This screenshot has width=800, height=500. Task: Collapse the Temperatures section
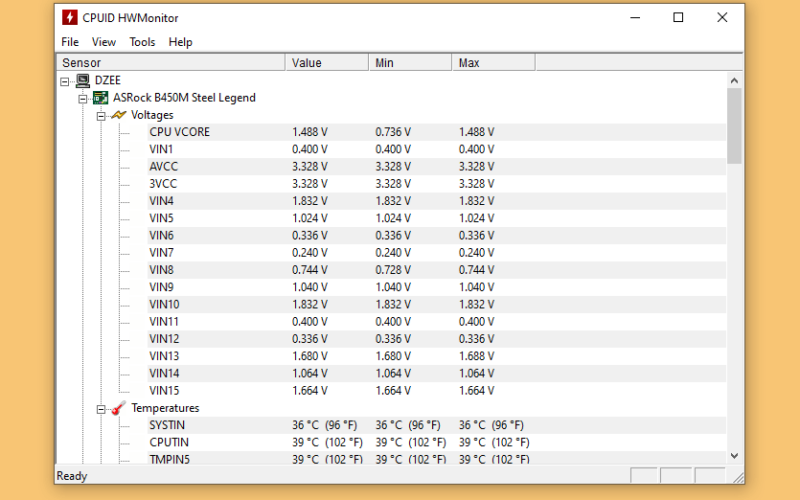(101, 409)
